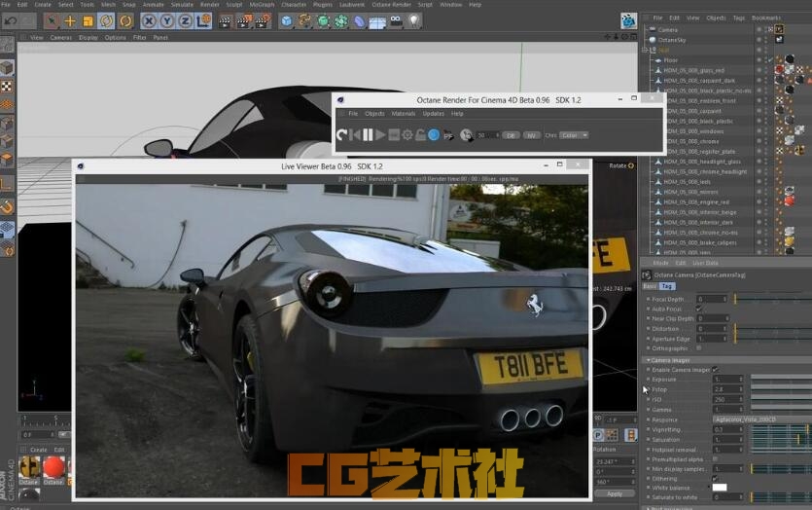Toggle Enable Camera Imager checkbox
Image resolution: width=812 pixels, height=510 pixels.
click(x=715, y=370)
